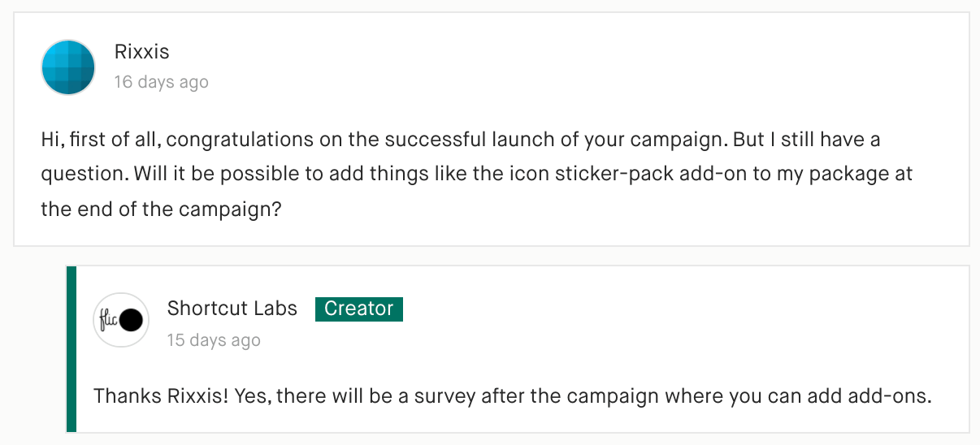Click the black dot in the flic logo
Screen dimensions: 980x445
tap(132, 321)
